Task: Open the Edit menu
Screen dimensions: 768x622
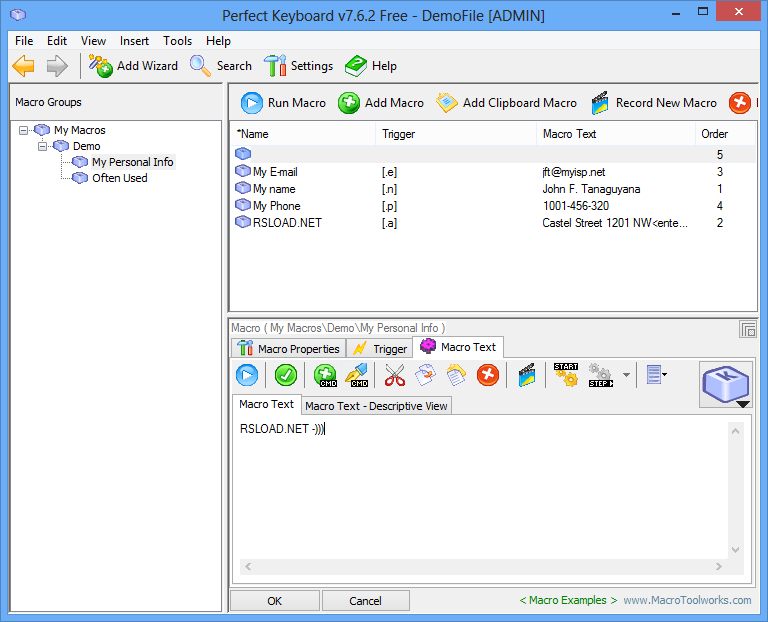Action: [57, 41]
